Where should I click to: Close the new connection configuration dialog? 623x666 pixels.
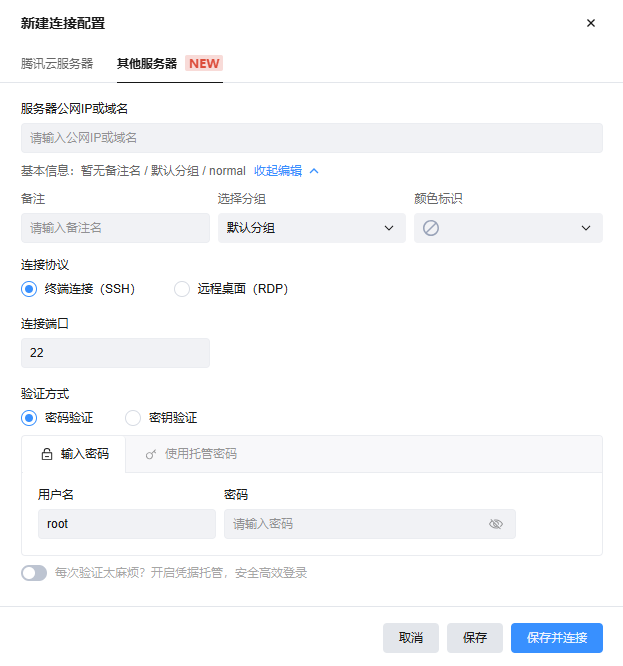click(x=591, y=23)
